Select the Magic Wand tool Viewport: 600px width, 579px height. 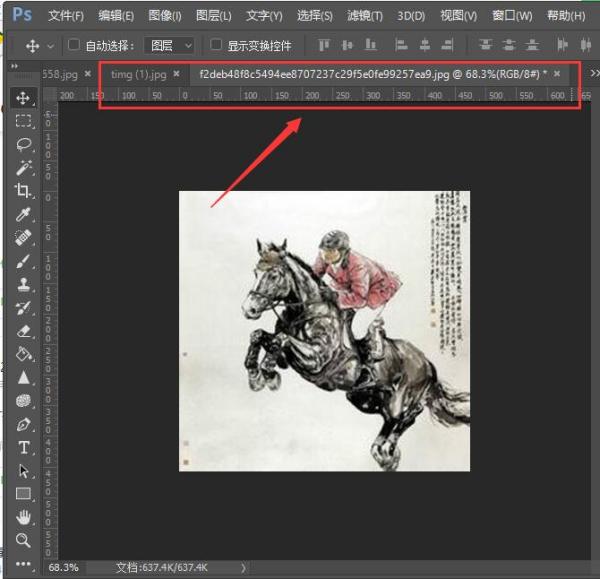pos(23,168)
